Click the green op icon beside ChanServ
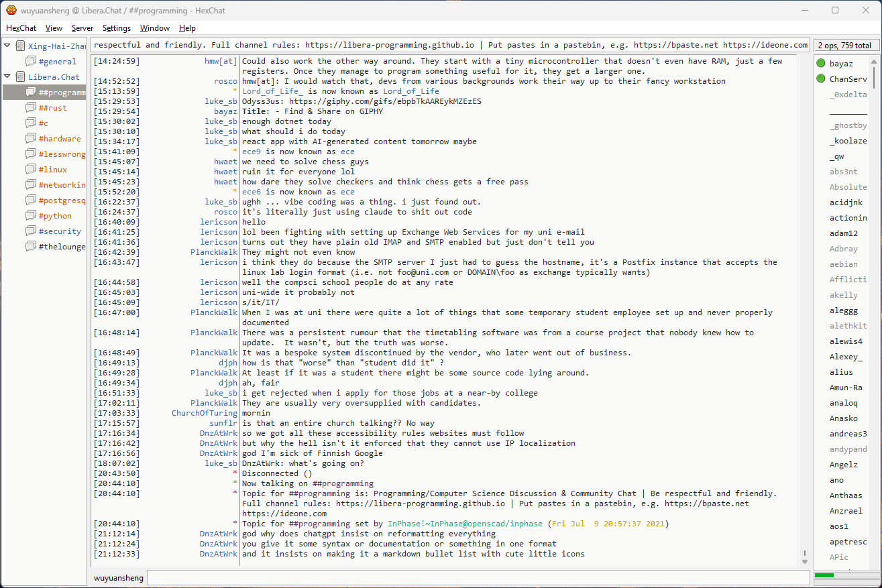This screenshot has height=588, width=882. pos(821,79)
